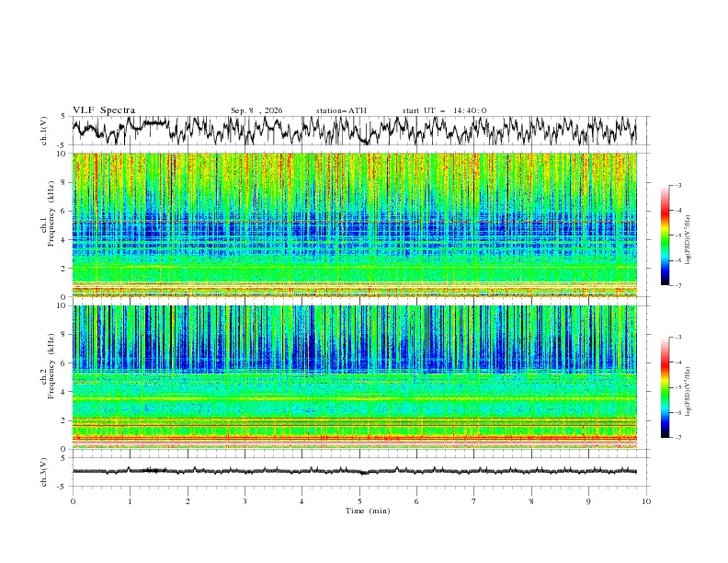Click the ch.1 spectrogram blue band
Viewport: 728px width, 563px height.
click(354, 235)
